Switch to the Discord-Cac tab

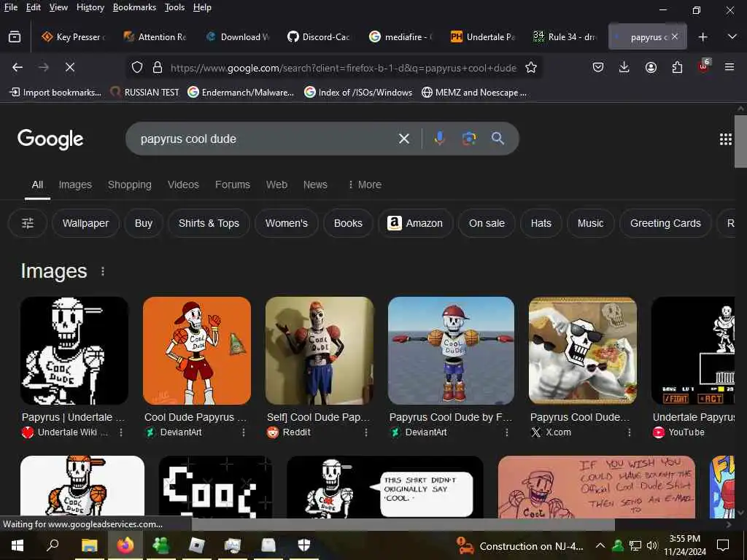(x=320, y=36)
